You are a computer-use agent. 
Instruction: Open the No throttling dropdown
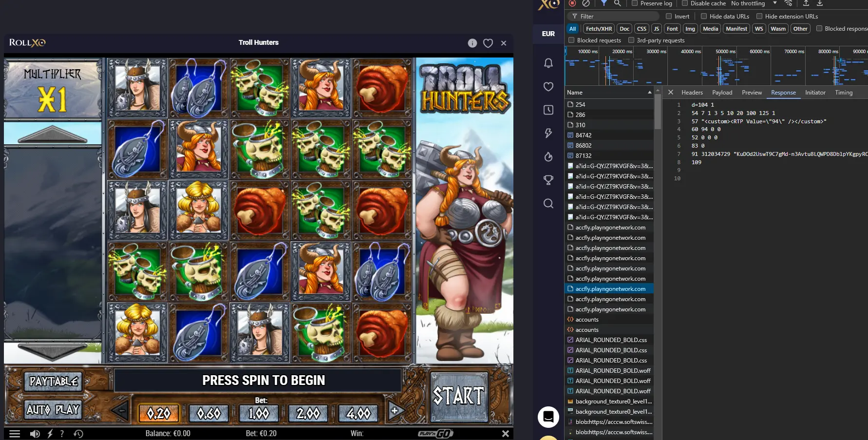tap(754, 3)
